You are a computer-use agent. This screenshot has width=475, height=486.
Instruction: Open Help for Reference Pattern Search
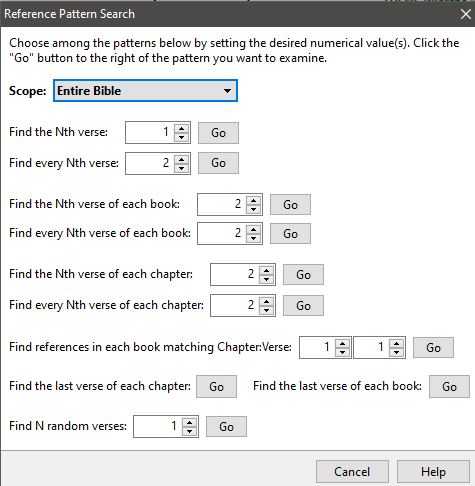point(433,472)
